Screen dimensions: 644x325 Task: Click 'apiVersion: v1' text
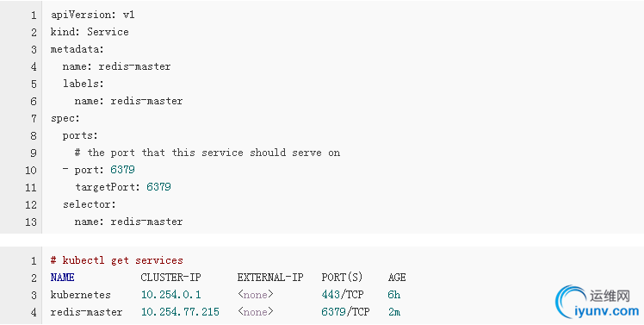[x=92, y=15]
